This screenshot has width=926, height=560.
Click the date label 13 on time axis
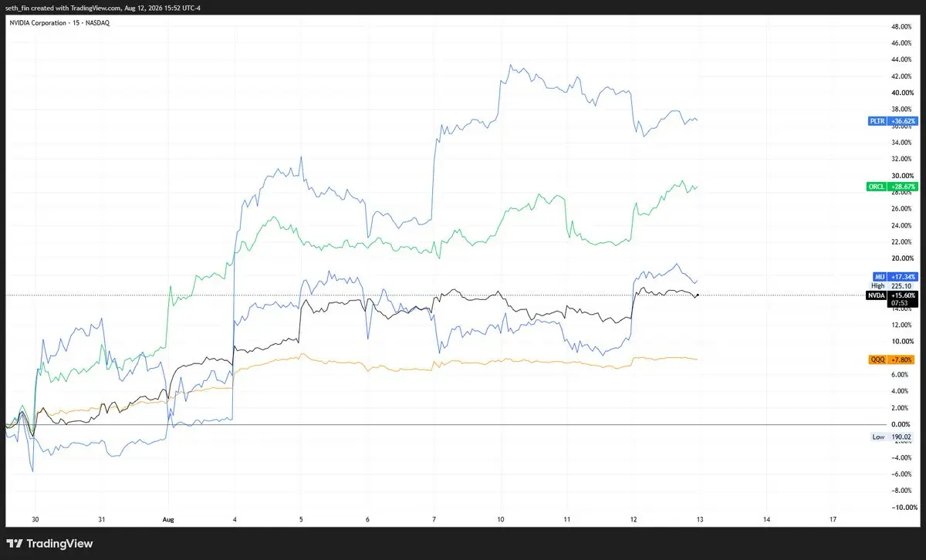(x=701, y=520)
